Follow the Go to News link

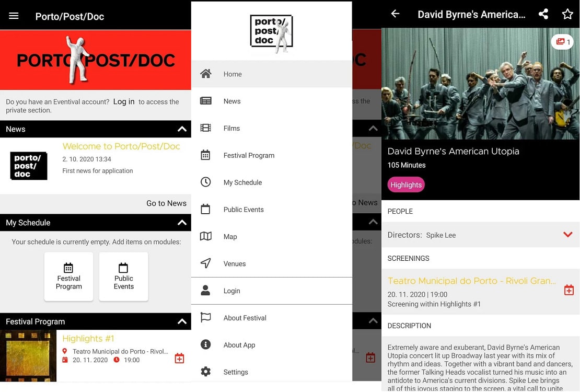[167, 203]
